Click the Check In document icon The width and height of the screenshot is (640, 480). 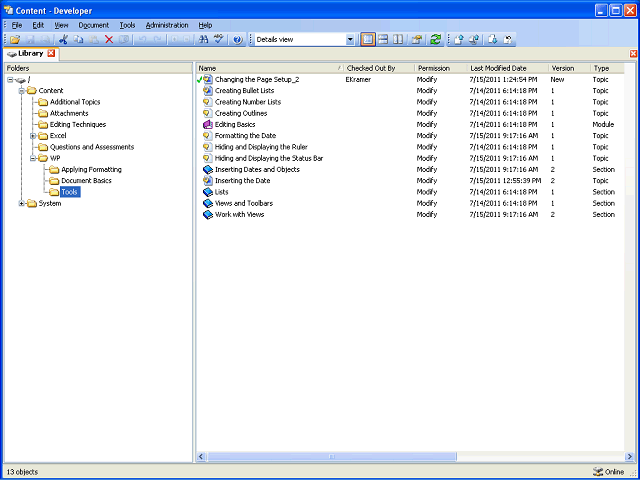(459, 40)
